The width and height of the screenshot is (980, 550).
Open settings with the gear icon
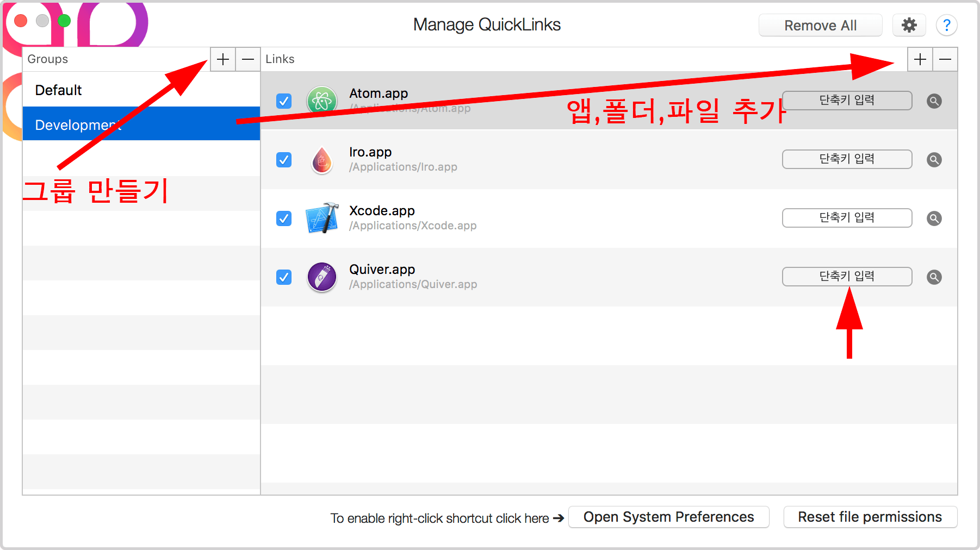pos(909,26)
